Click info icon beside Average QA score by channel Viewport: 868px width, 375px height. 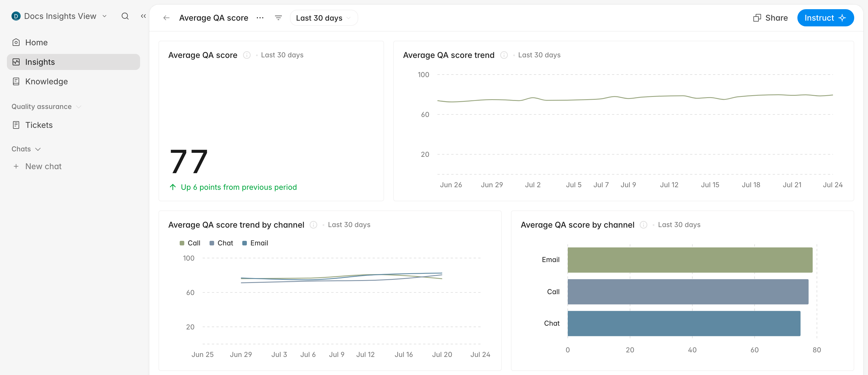pos(644,224)
